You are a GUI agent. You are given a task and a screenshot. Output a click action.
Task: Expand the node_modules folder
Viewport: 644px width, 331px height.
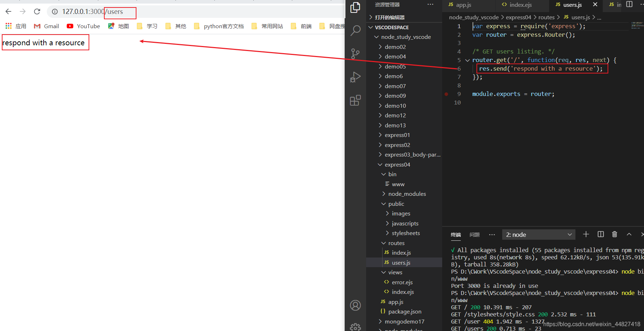404,194
